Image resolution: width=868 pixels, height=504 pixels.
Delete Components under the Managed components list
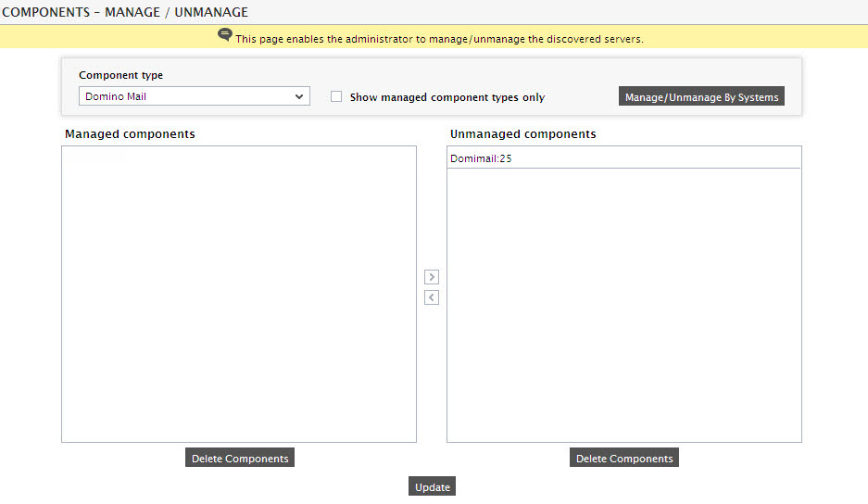pos(240,458)
